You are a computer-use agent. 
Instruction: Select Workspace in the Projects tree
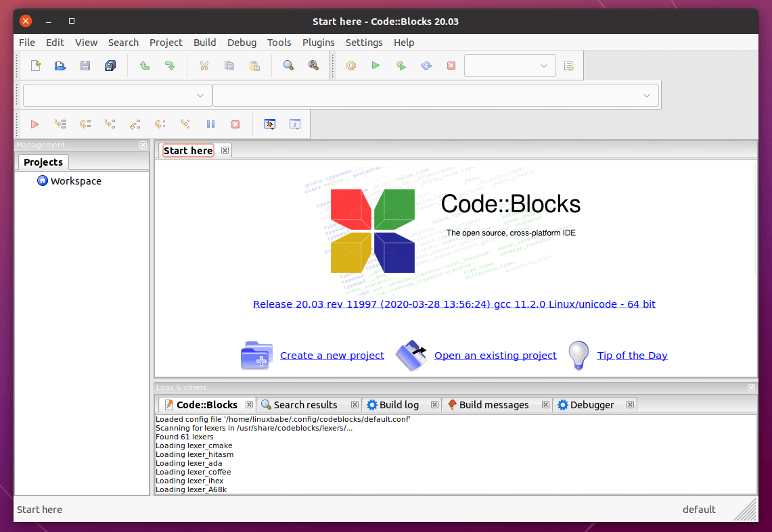pyautogui.click(x=75, y=180)
